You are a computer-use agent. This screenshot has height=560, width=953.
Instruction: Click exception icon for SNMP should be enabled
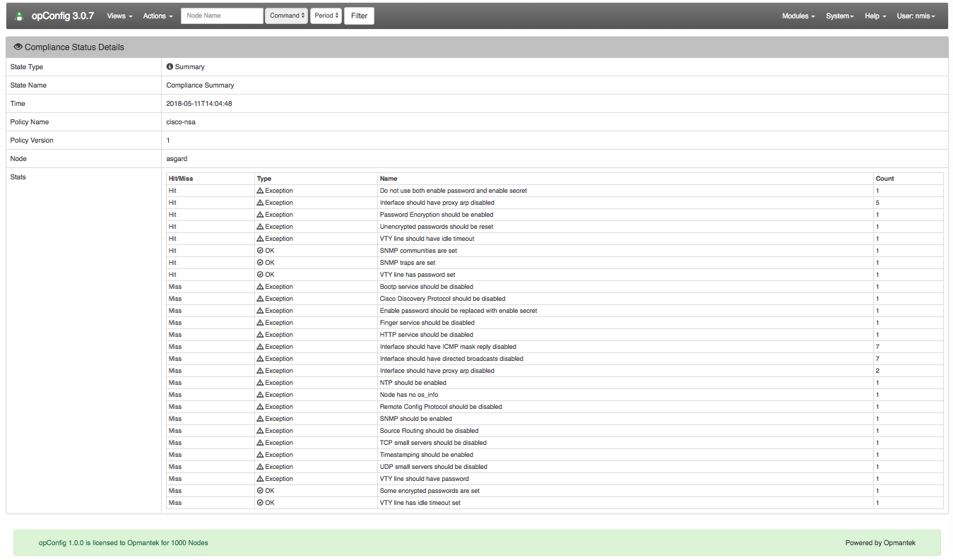coord(260,419)
